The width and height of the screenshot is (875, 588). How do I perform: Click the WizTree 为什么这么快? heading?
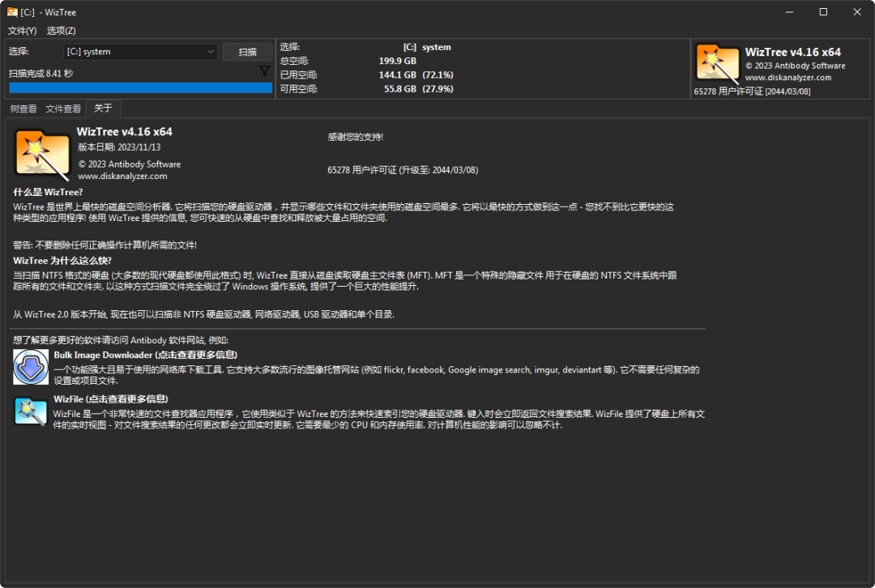point(62,261)
